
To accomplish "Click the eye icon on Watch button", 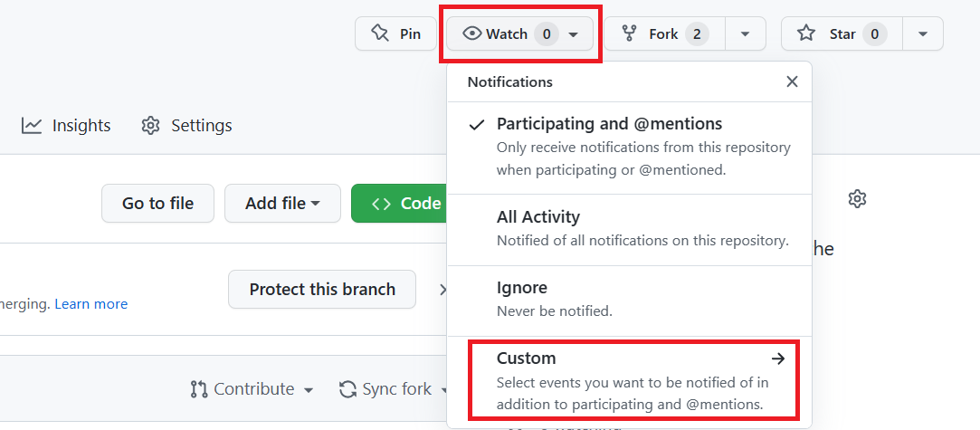I will pos(471,33).
